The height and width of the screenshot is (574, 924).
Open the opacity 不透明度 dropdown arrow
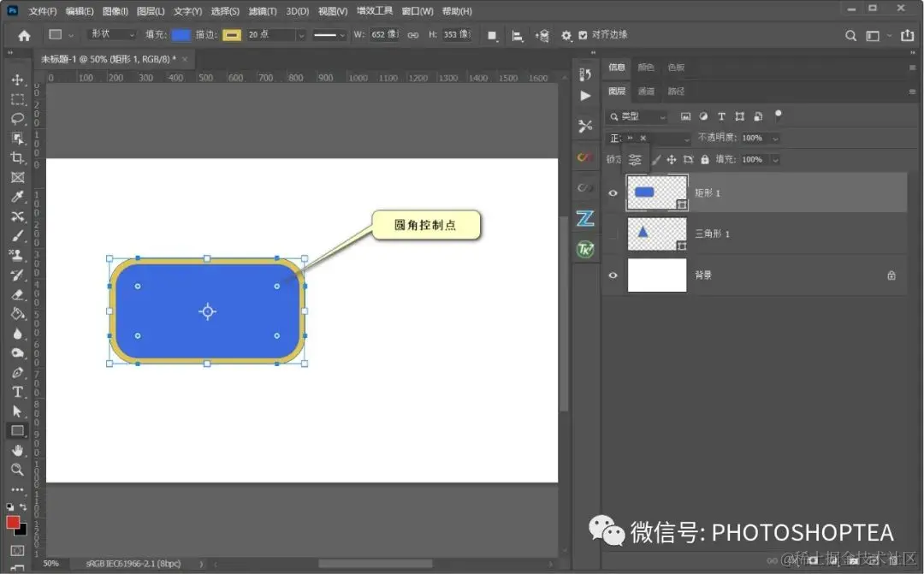point(775,139)
